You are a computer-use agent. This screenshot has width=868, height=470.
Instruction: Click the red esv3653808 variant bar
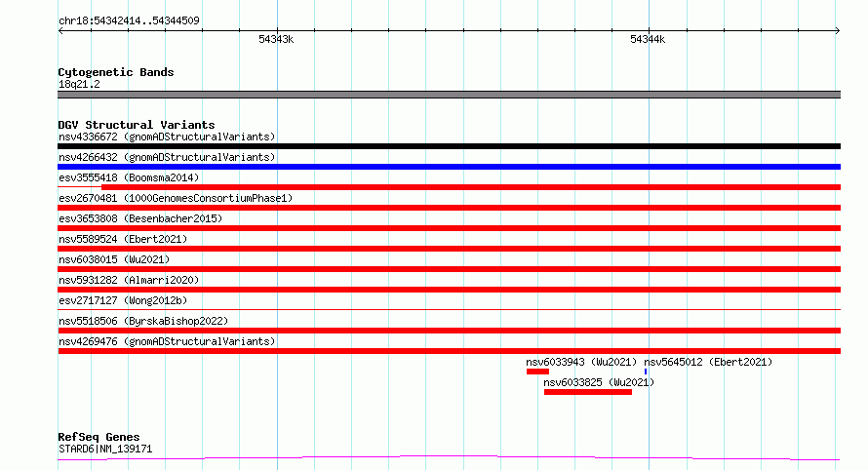(449, 228)
